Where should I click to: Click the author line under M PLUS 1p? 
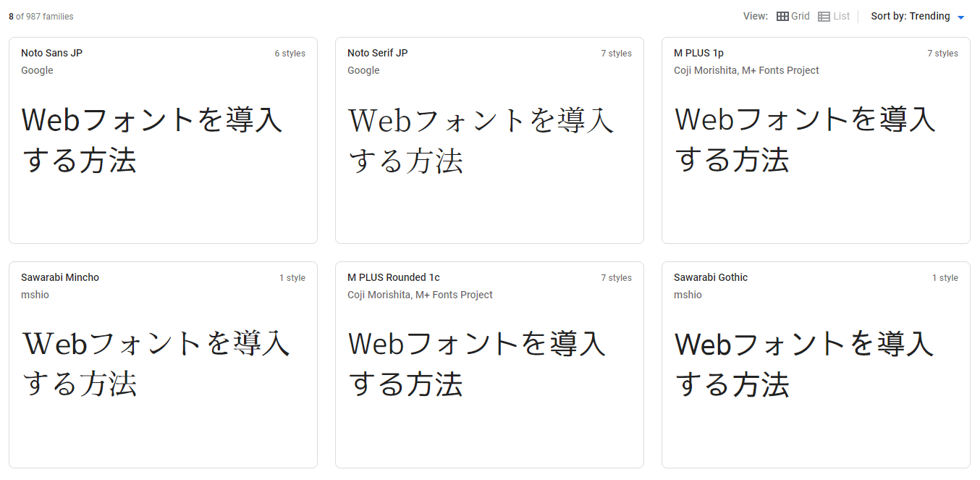(x=746, y=70)
